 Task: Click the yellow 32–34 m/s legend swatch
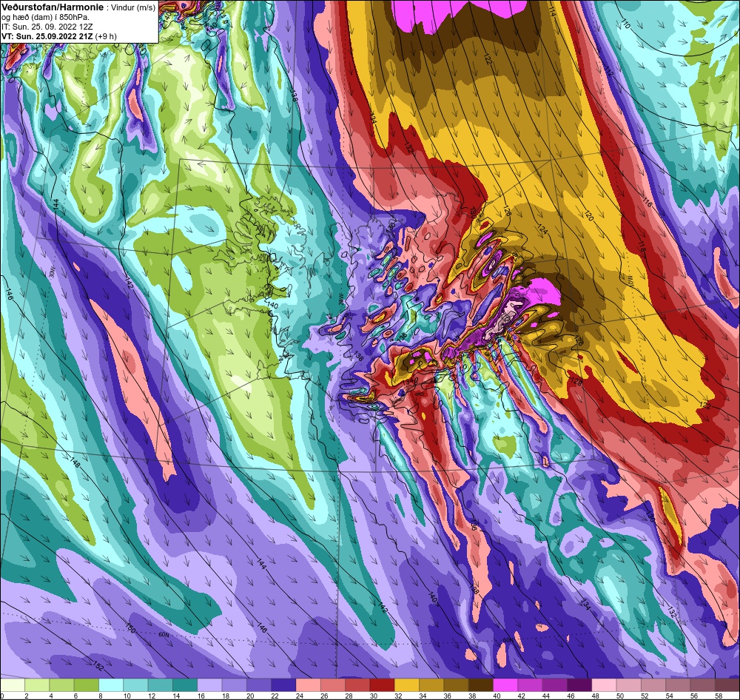(407, 685)
